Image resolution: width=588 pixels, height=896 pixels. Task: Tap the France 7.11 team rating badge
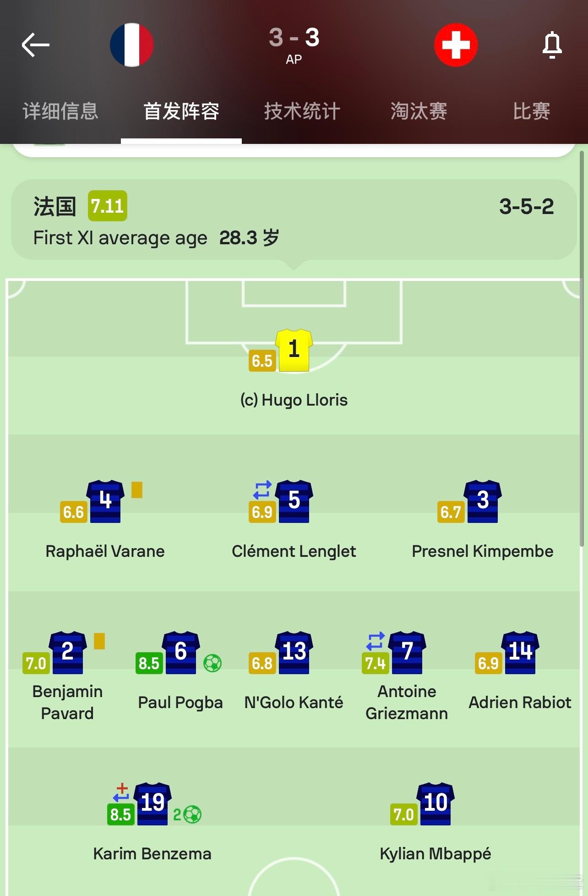[x=108, y=206]
